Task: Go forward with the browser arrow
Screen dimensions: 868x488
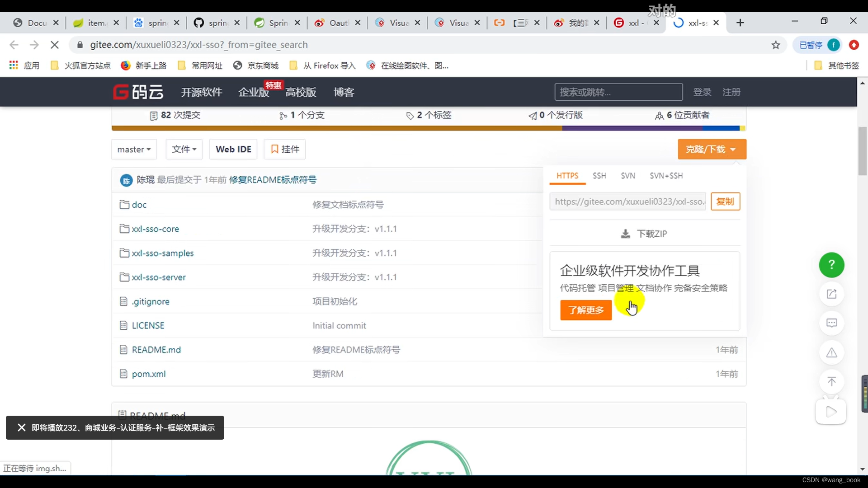Action: click(x=34, y=45)
